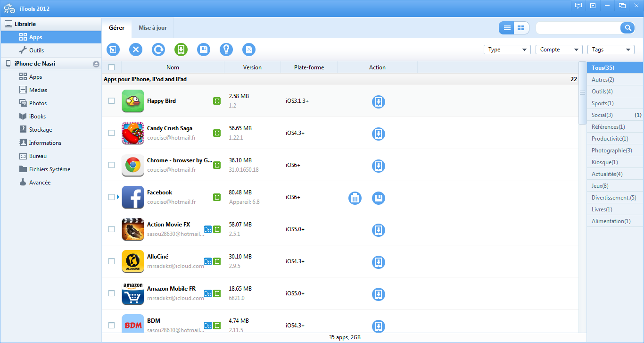644x343 pixels.
Task: Click the search magnifier button
Action: coord(627,28)
